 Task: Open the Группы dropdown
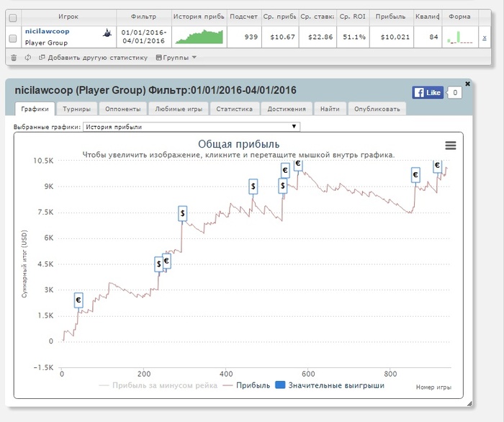(x=176, y=58)
